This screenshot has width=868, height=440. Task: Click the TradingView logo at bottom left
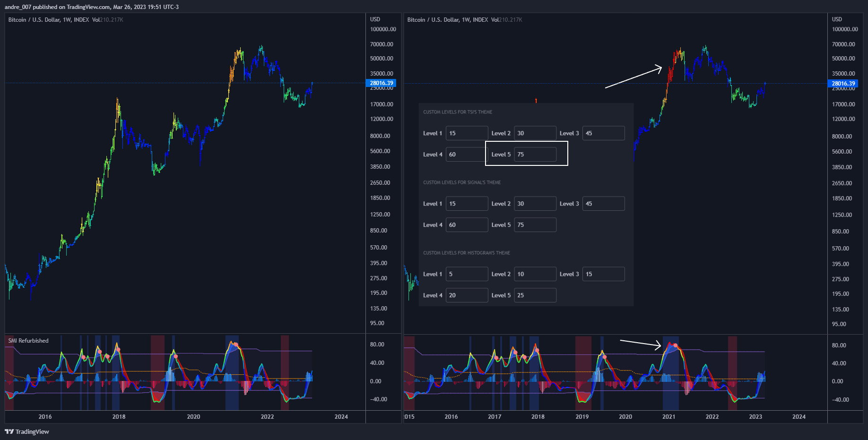[x=27, y=431]
